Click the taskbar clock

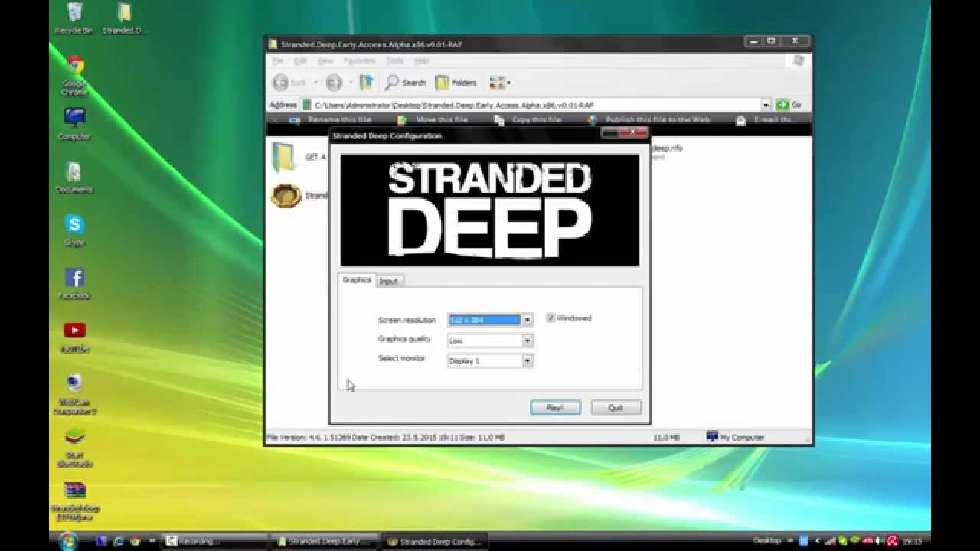913,541
